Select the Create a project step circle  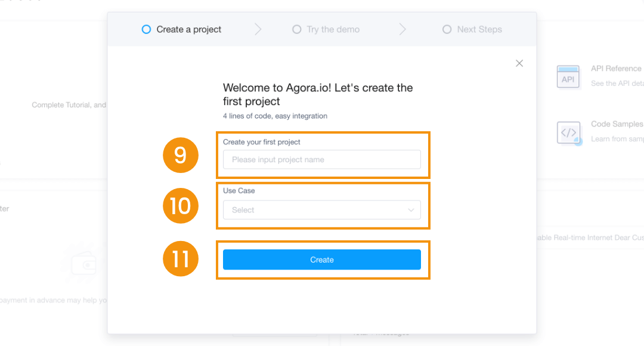point(146,29)
